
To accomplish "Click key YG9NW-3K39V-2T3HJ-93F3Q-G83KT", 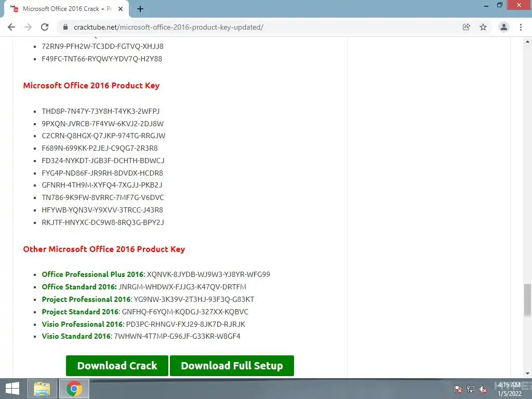I will (x=194, y=299).
